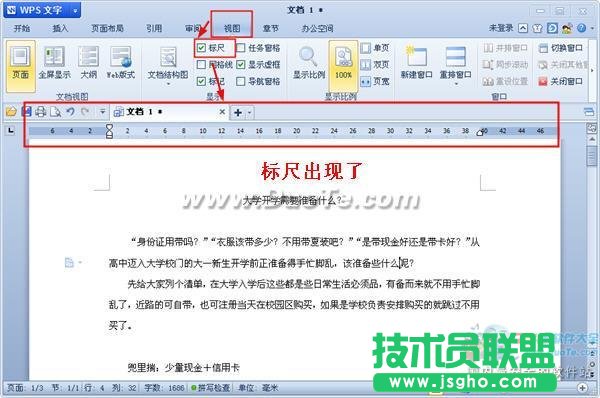Close the 文档 1 document tab

(222, 112)
